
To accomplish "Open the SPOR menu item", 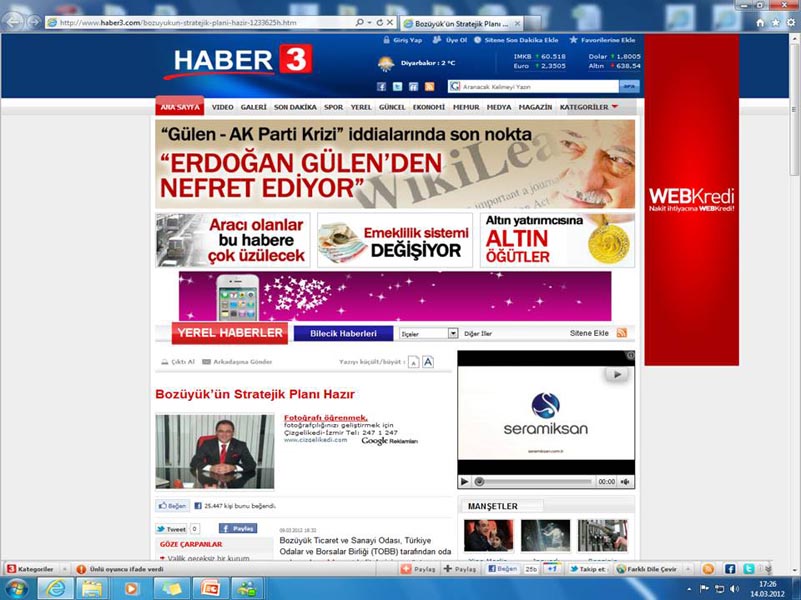I will [333, 107].
